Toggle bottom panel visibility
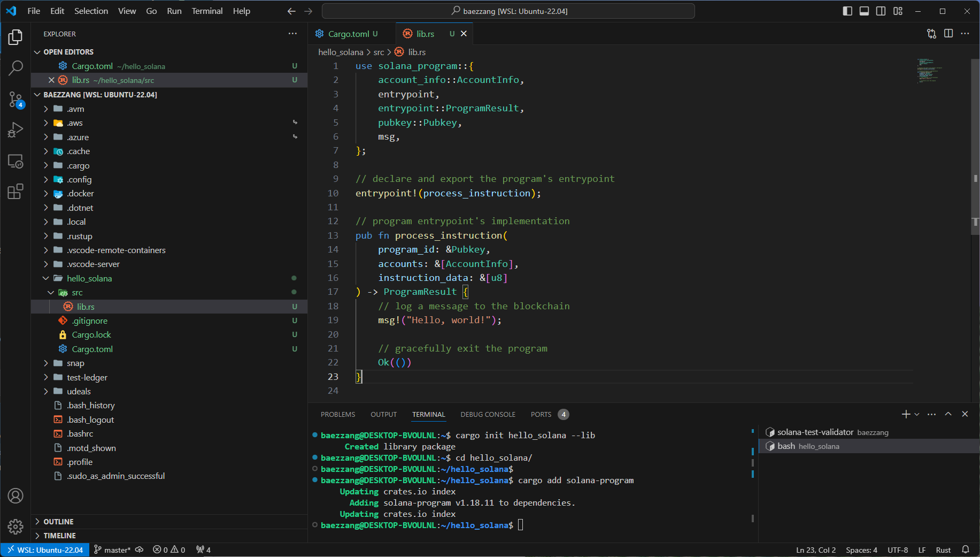The image size is (980, 557). point(864,11)
